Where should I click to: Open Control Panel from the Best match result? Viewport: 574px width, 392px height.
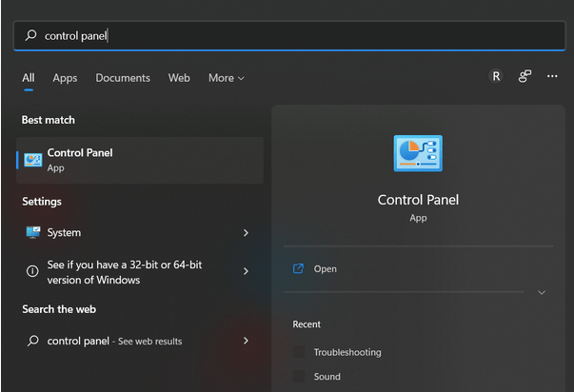point(140,160)
